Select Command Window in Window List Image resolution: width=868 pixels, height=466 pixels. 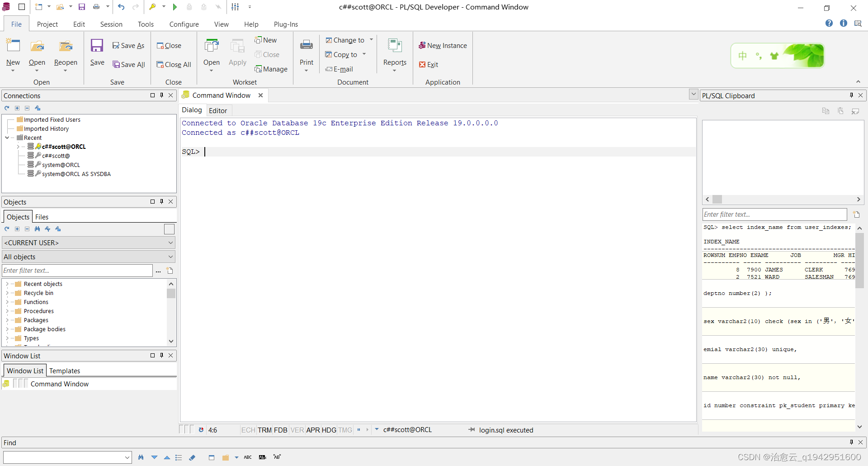click(x=60, y=384)
